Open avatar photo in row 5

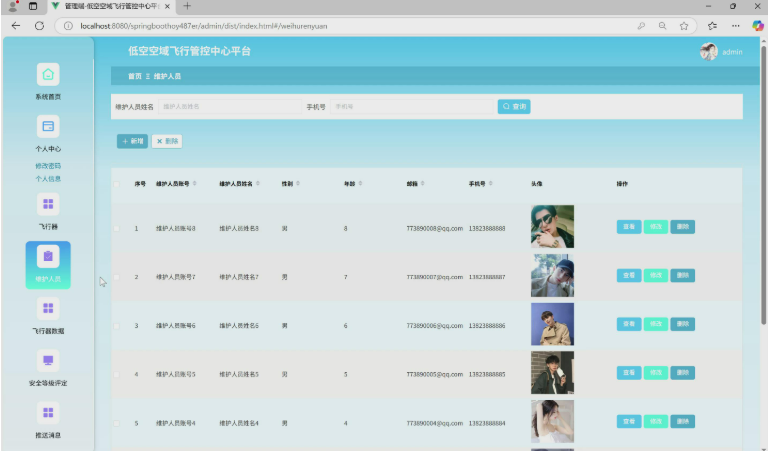pyautogui.click(x=552, y=421)
